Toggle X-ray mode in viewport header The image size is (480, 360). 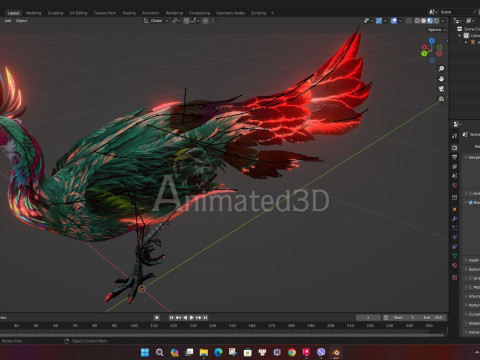tap(408, 21)
